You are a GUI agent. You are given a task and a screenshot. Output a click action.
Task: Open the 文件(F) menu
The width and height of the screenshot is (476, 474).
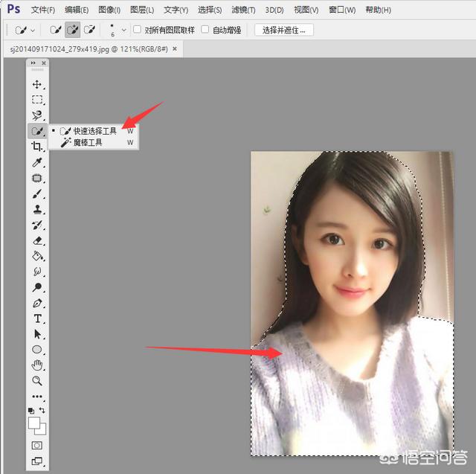click(x=43, y=10)
